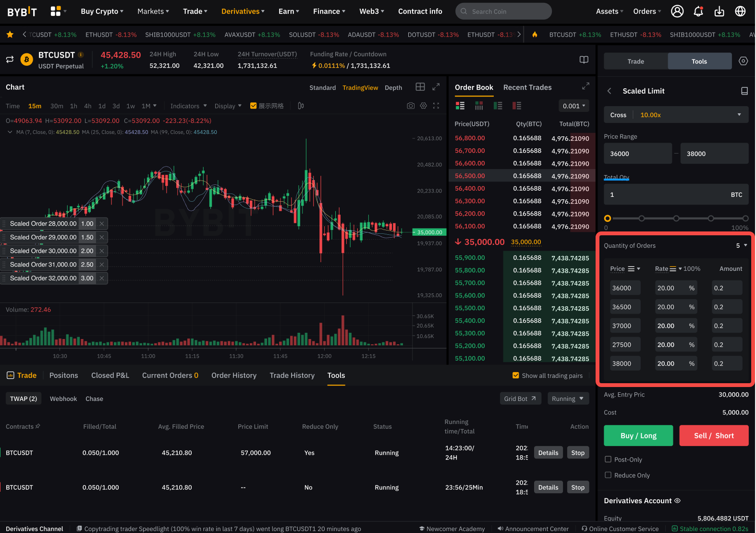Click the Total Qty slider handle
This screenshot has height=533, width=756.
(x=608, y=218)
